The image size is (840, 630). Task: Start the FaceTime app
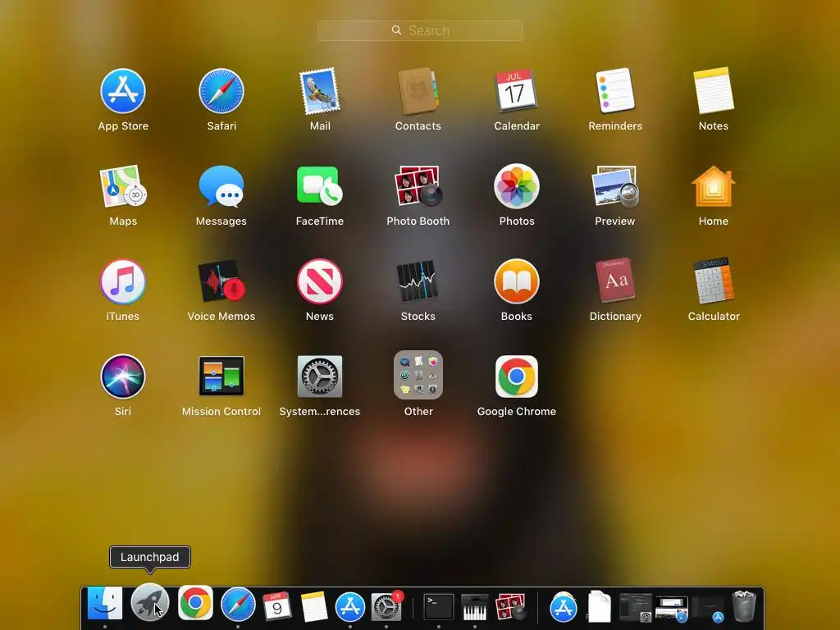coord(320,185)
